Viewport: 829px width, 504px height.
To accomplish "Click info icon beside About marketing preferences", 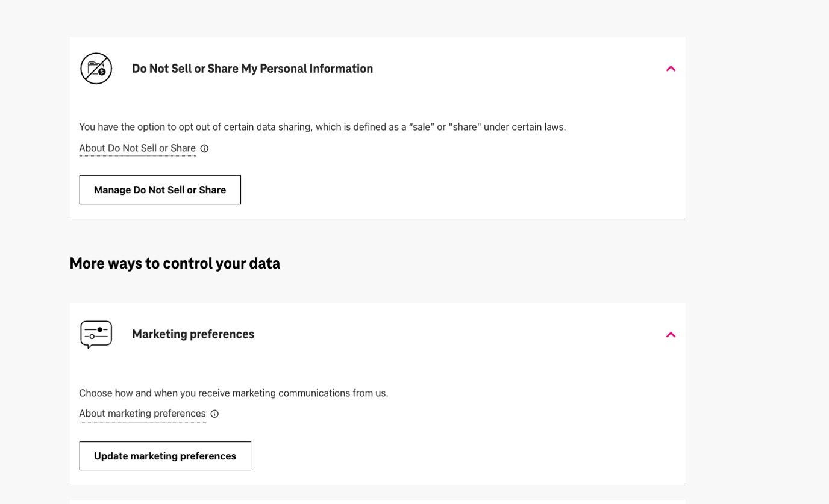I will click(x=214, y=414).
